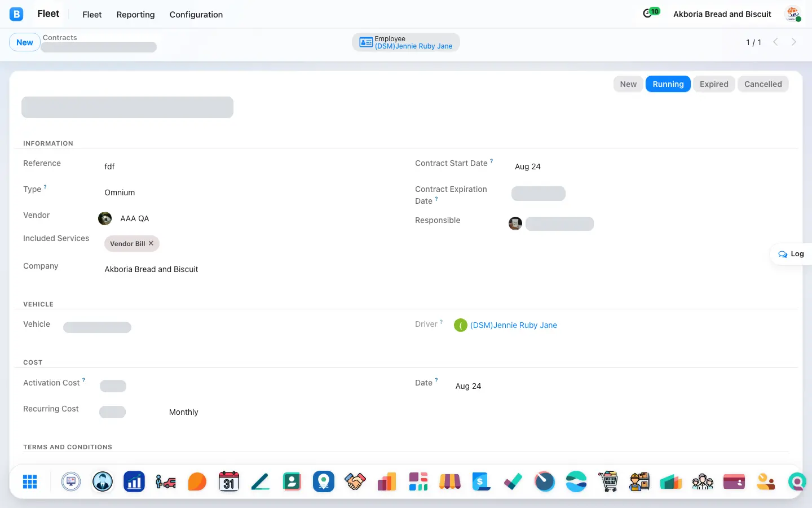Open the people group app in the dock
The height and width of the screenshot is (508, 812).
coord(703,481)
